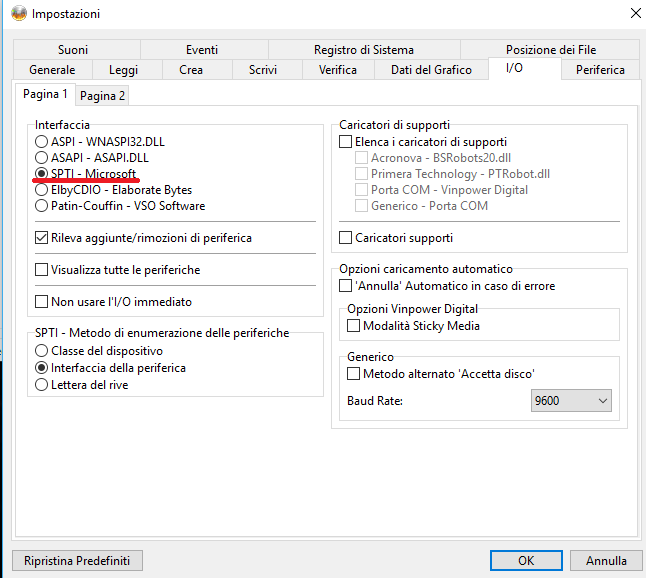Screen dimensions: 646x578
Task: Open the Registro di Sistema tab
Action: (364, 49)
